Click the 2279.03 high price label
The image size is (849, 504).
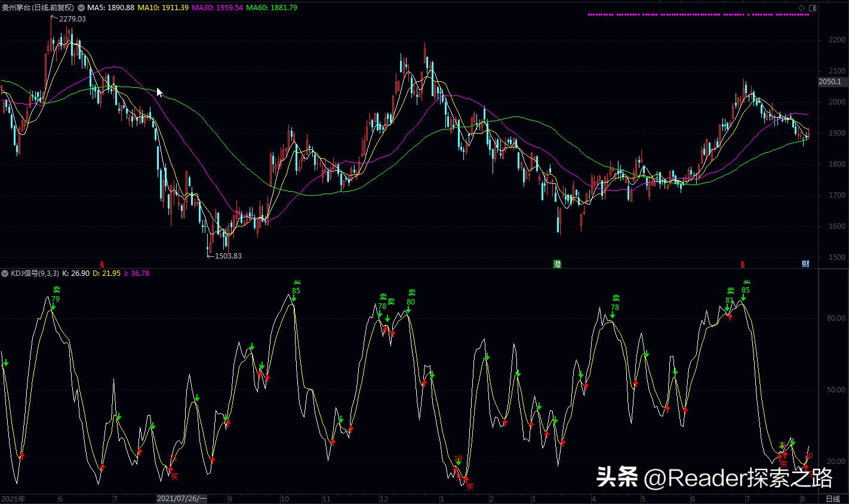click(72, 19)
